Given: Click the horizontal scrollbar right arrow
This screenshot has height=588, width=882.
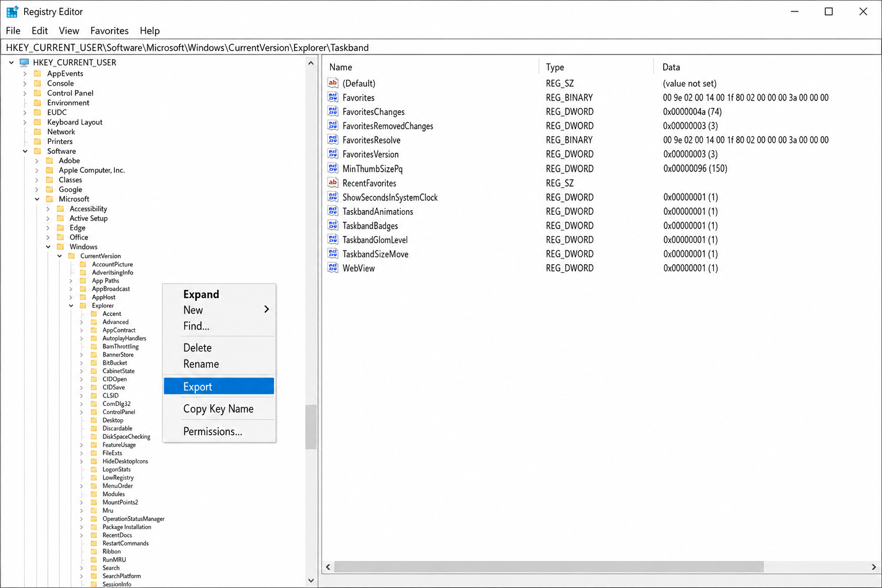Looking at the screenshot, I should [x=873, y=567].
